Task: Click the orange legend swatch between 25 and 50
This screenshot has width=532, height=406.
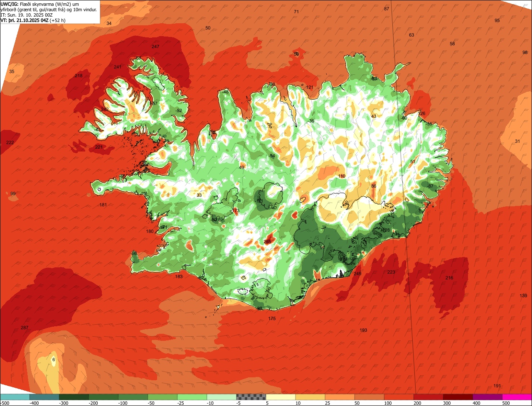Action: coord(340,397)
